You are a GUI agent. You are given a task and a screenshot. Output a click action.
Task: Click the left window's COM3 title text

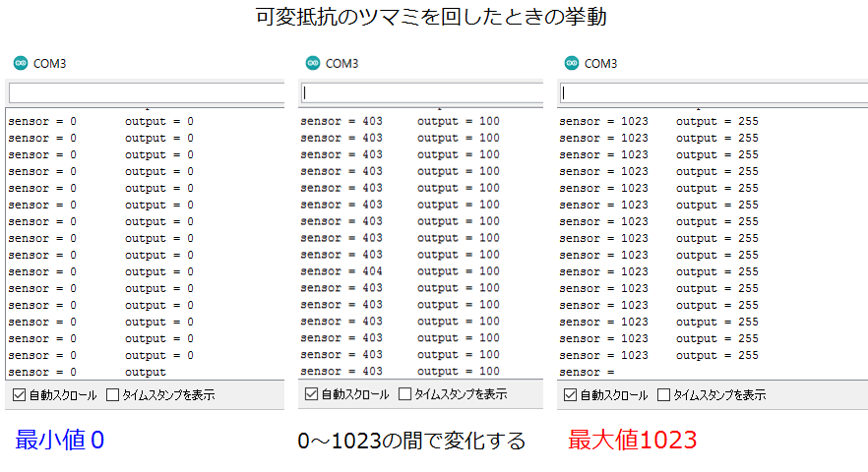50,64
